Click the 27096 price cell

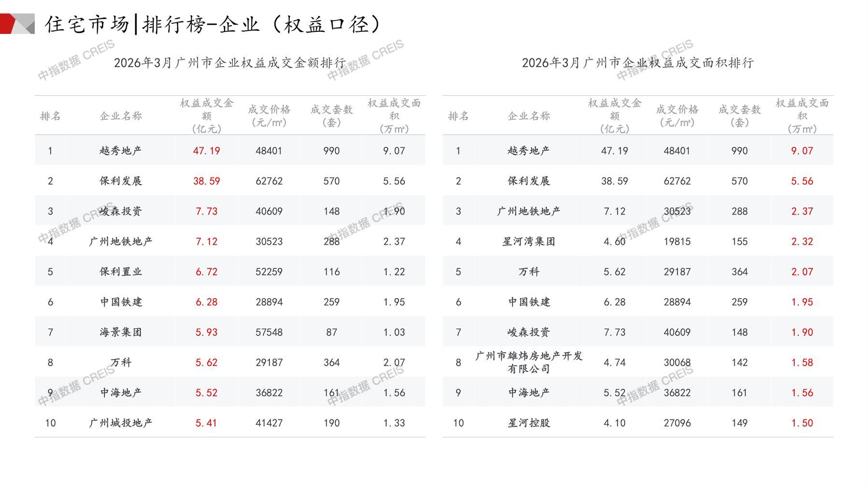click(x=677, y=423)
